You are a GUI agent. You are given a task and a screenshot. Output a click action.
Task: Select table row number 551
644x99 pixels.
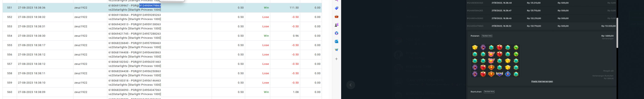9,8
